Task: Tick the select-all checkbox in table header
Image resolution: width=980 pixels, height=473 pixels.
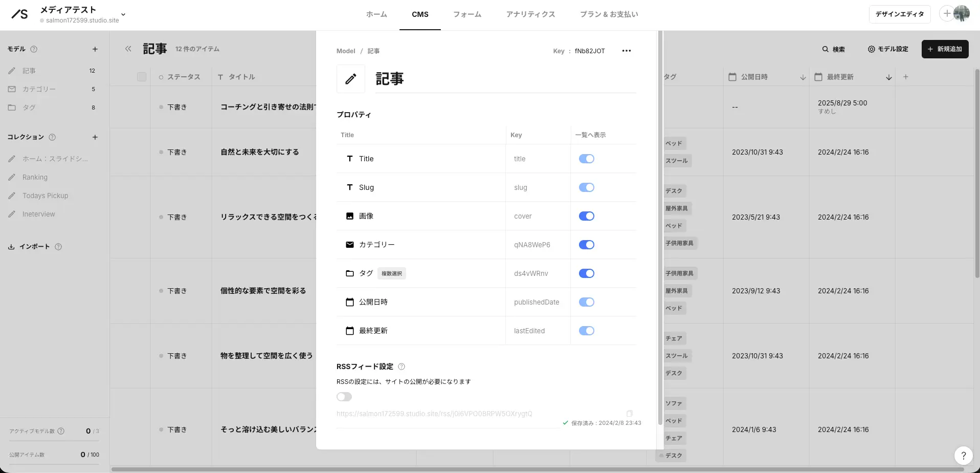Action: point(142,77)
